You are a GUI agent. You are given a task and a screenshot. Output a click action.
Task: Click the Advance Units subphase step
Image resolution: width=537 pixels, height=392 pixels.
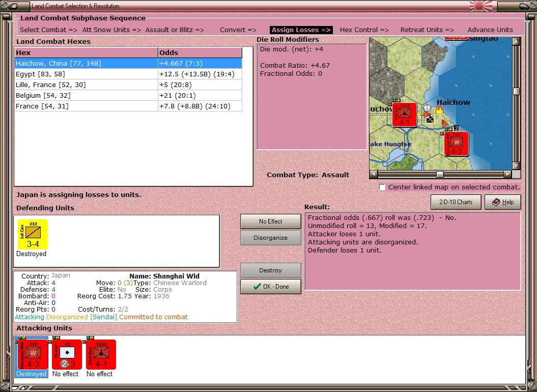click(x=490, y=30)
